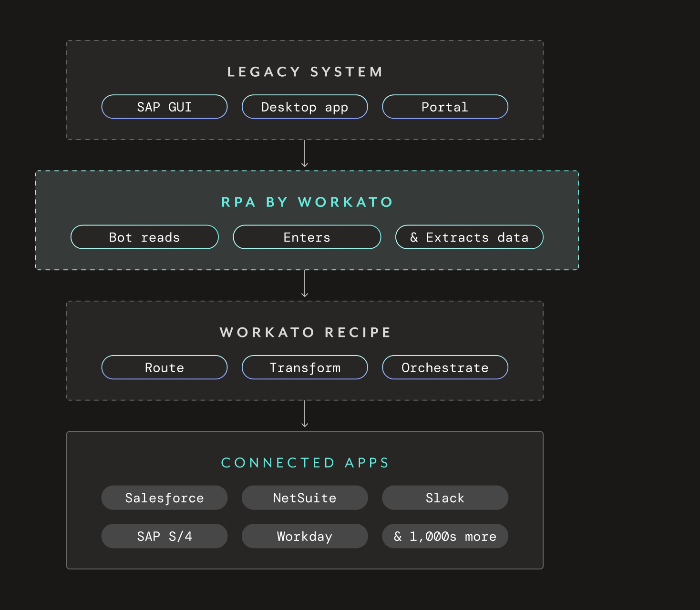Viewport: 700px width, 610px height.
Task: Click the SAP S/4 chip
Action: click(x=165, y=536)
